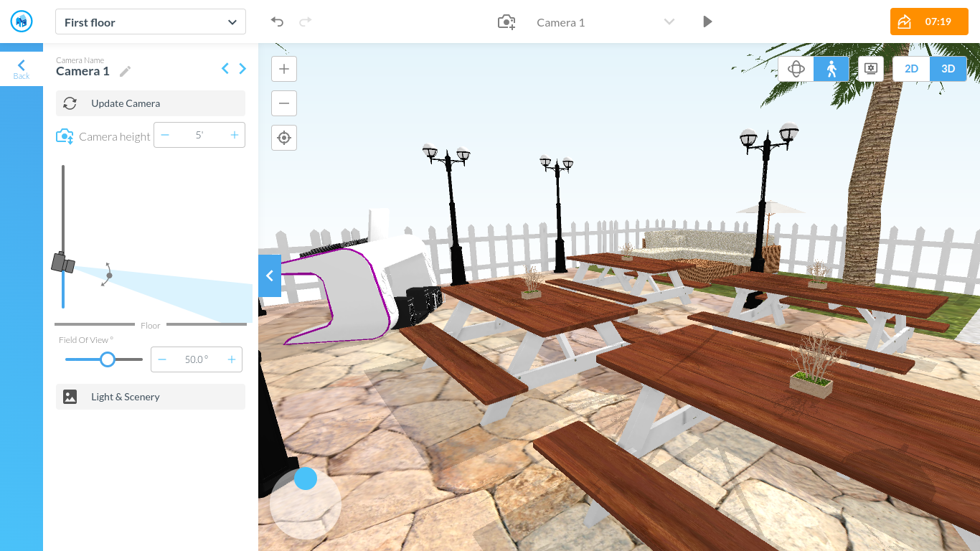Click the 3D view toggle button
The image size is (980, 551).
click(x=948, y=68)
